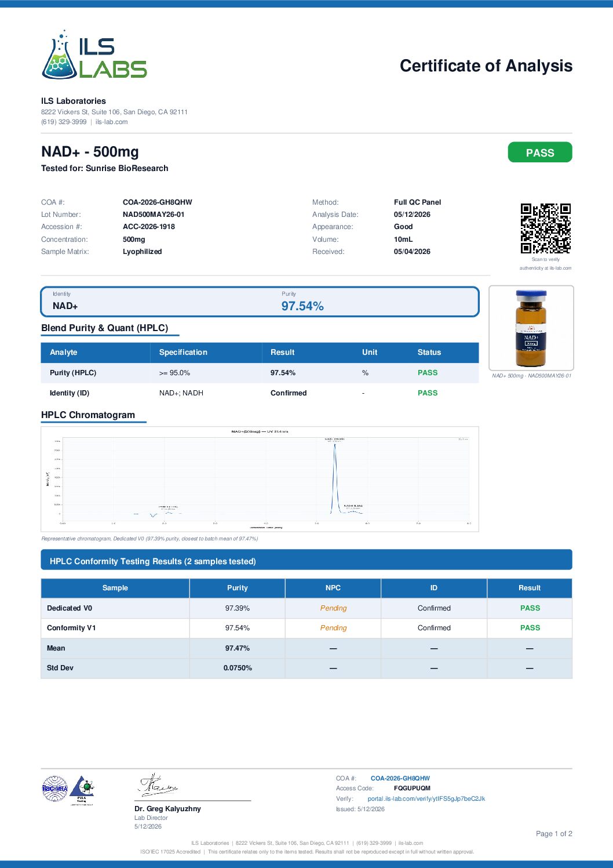
Task: Click the "Full QC Panel" method value
Action: tap(417, 202)
